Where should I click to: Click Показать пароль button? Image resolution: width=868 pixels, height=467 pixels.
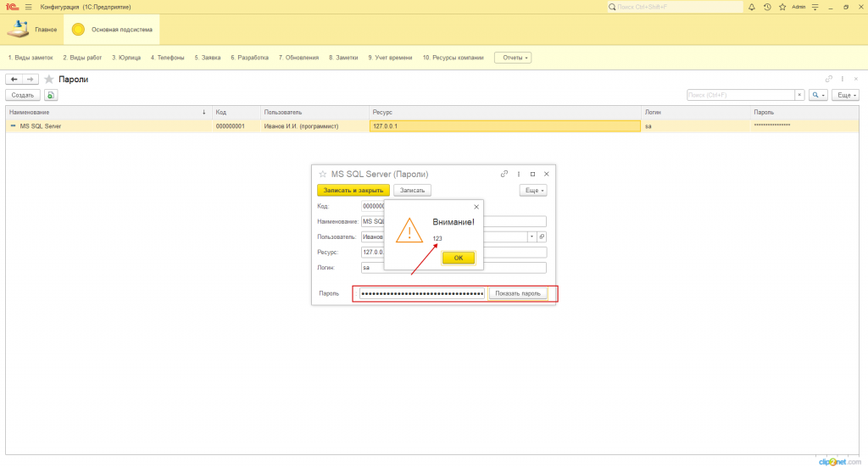[518, 294]
